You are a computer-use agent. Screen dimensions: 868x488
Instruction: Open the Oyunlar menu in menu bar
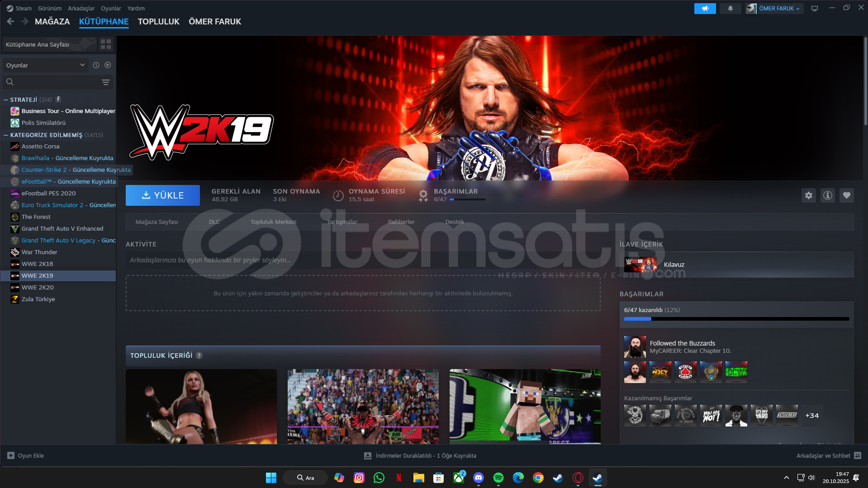[x=111, y=8]
